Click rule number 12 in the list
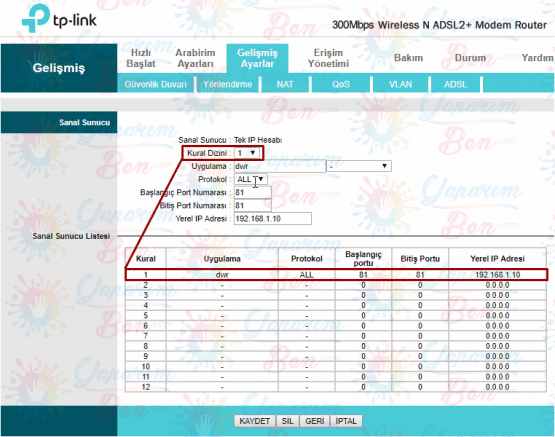555x437 pixels. (x=145, y=387)
